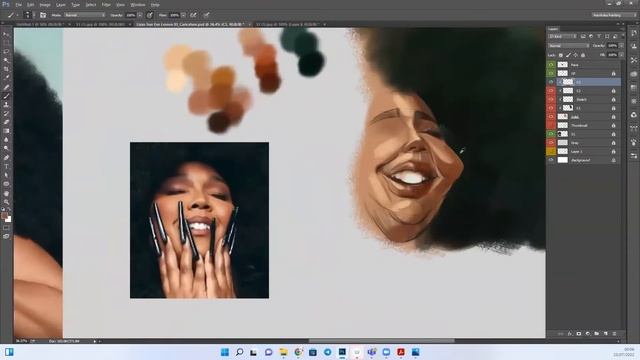Open the Window menu
The image size is (640, 360).
coord(138,5)
